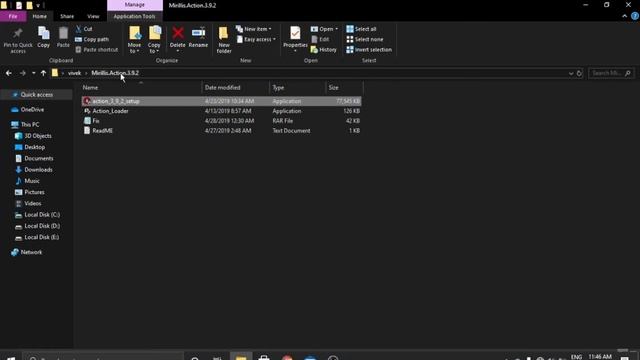This screenshot has height=360, width=640.
Task: Open the Music sidebar folder
Action: (32, 181)
